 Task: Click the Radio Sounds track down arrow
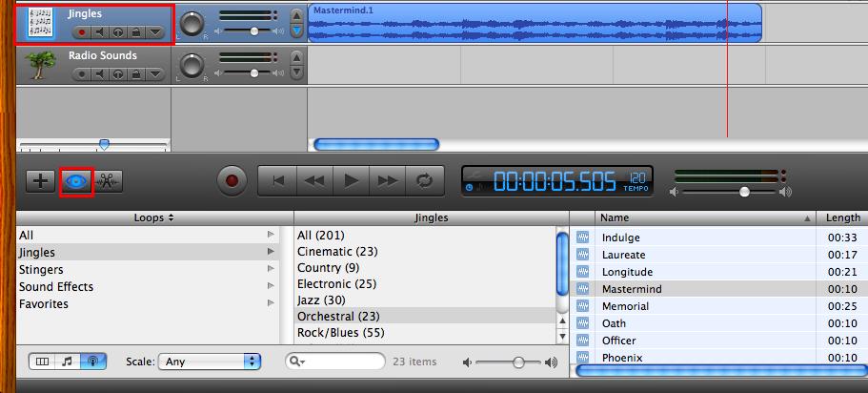pyautogui.click(x=297, y=72)
